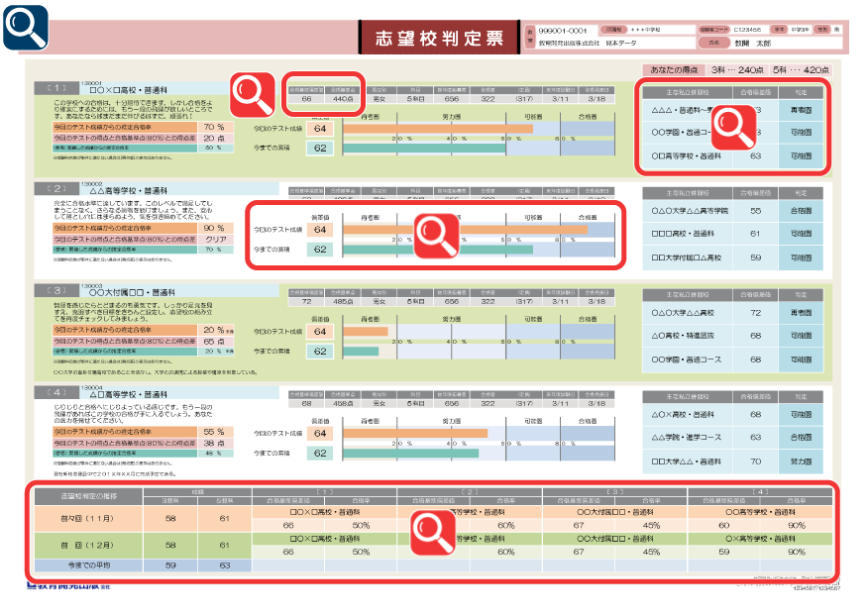Open magnifier on the 志望校判定の推移 table
Screen dimensions: 868x616
[433, 533]
